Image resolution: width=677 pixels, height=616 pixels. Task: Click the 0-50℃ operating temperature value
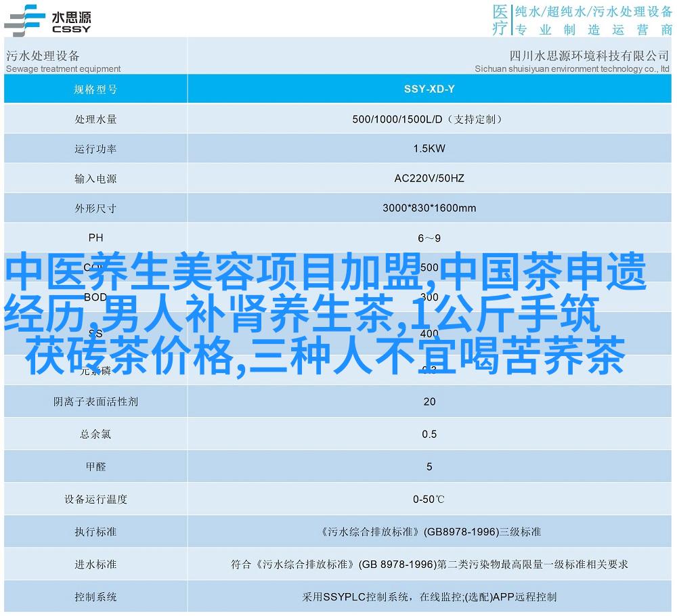(x=429, y=499)
